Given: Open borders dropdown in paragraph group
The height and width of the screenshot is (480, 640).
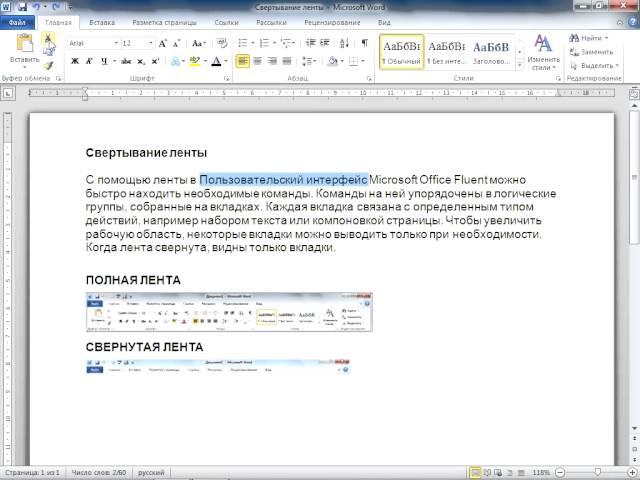Looking at the screenshot, I should point(362,61).
